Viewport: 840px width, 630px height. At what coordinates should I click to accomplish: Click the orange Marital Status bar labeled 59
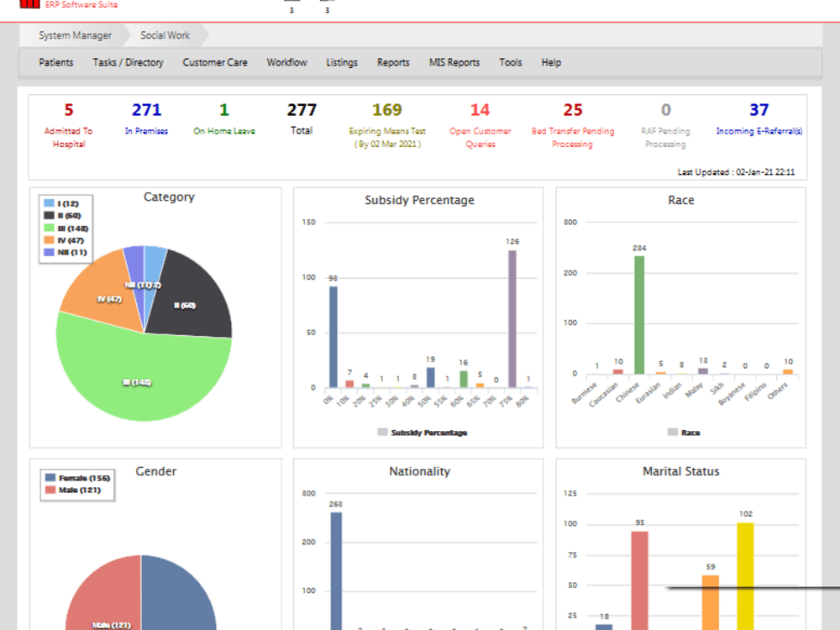[x=711, y=602]
